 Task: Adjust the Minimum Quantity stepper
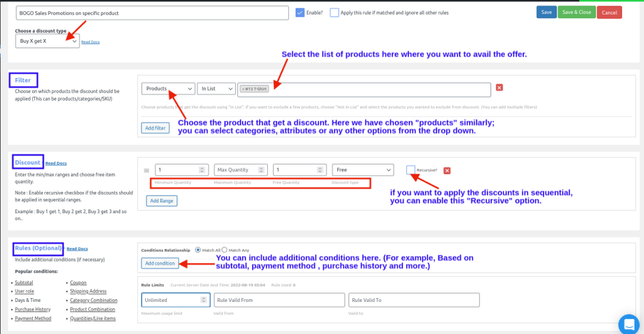pyautogui.click(x=202, y=170)
